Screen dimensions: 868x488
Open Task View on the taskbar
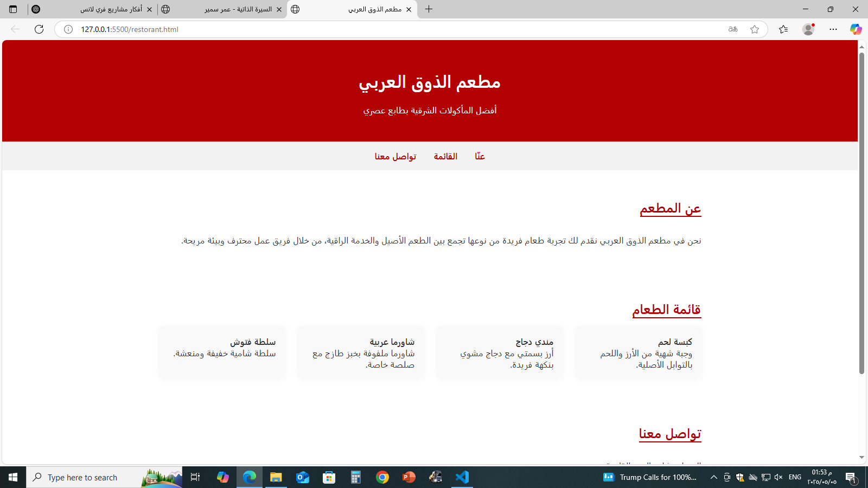pyautogui.click(x=195, y=477)
